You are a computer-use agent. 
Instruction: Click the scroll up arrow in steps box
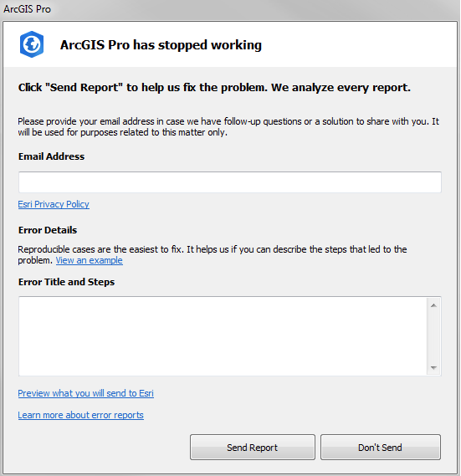(433, 305)
